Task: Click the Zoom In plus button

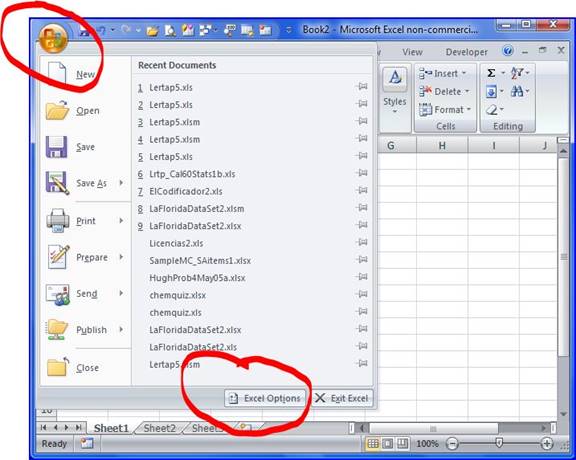Action: point(547,444)
